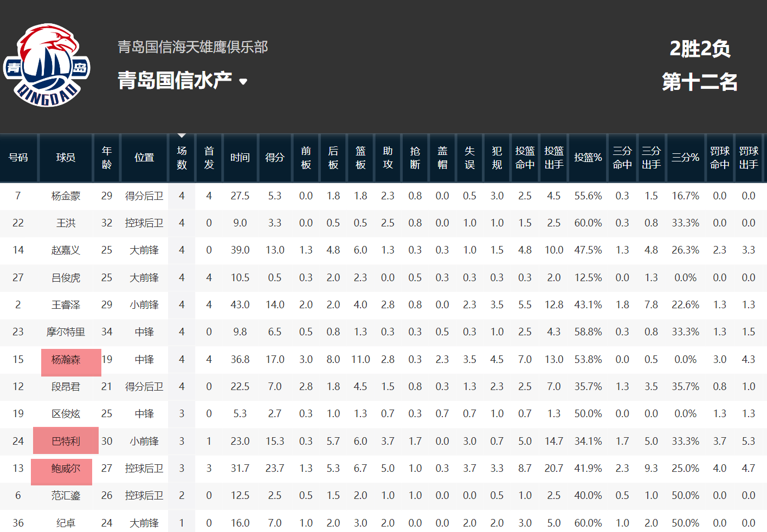This screenshot has width=767, height=532.
Task: Select 段昂君's 35.7% three-point cell
Action: tap(686, 387)
